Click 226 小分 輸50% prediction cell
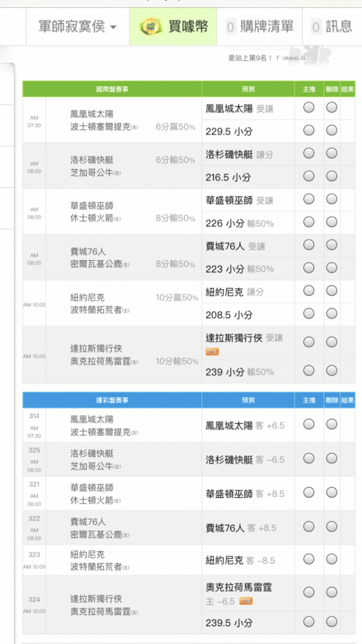 pyautogui.click(x=248, y=223)
